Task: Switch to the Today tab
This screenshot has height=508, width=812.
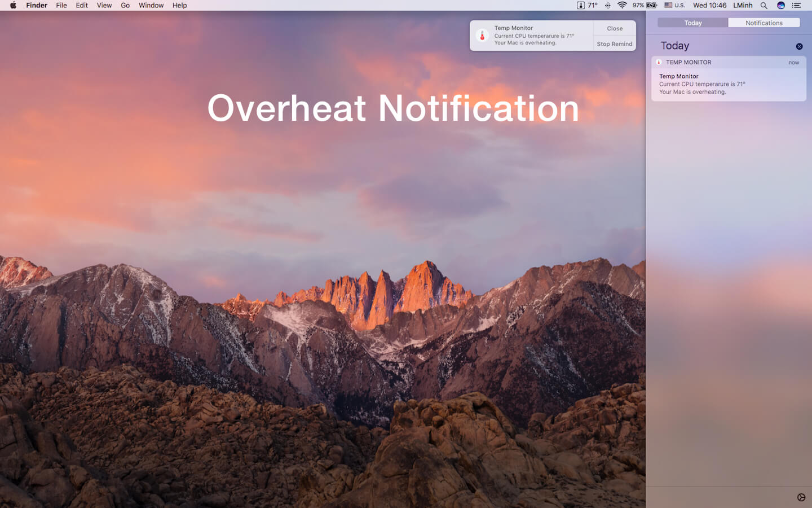Action: pyautogui.click(x=693, y=23)
